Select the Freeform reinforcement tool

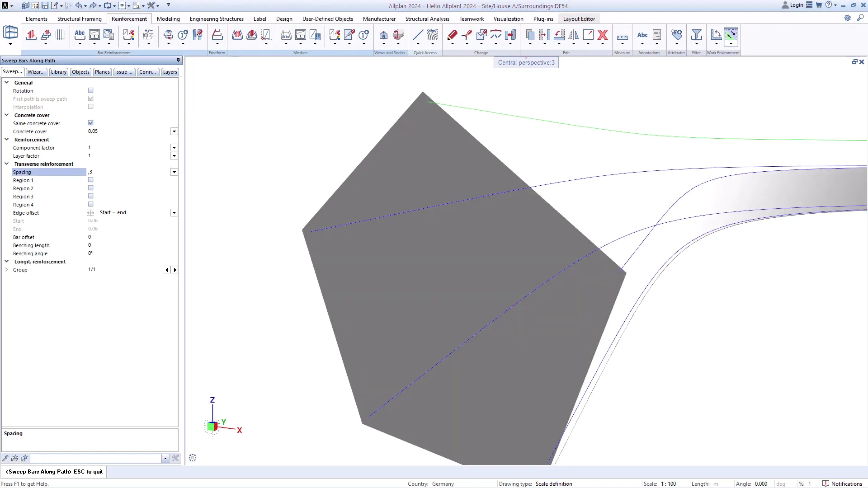(x=217, y=35)
